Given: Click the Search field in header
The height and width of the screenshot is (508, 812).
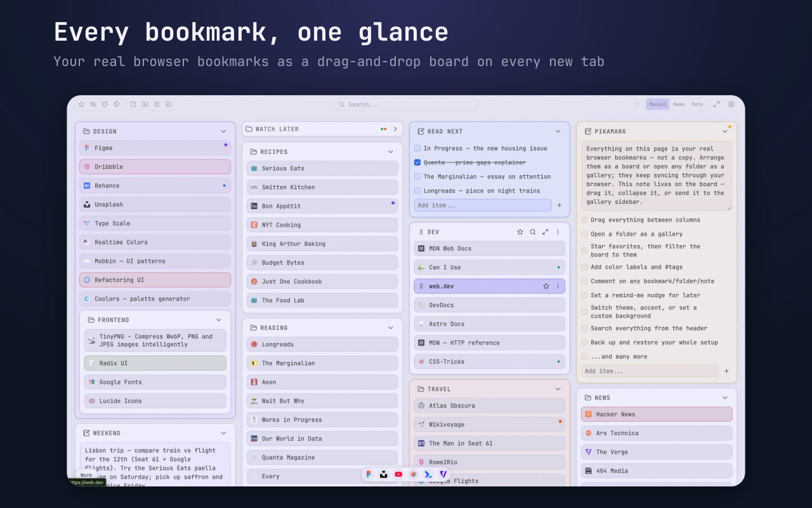Looking at the screenshot, I should tap(406, 104).
